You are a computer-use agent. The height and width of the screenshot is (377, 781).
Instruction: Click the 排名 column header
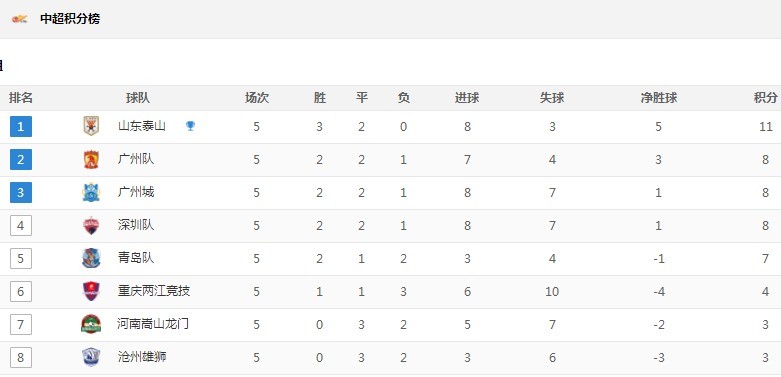point(21,98)
